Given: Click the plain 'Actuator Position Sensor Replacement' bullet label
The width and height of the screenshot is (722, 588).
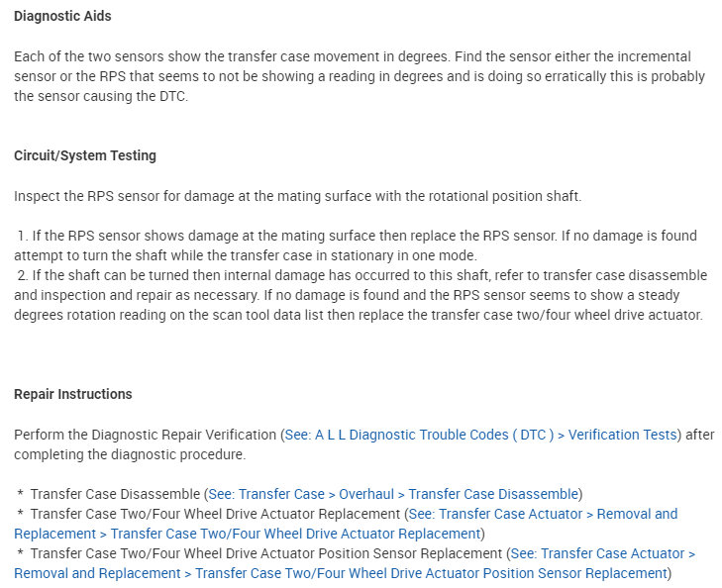Looking at the screenshot, I should (265, 553).
